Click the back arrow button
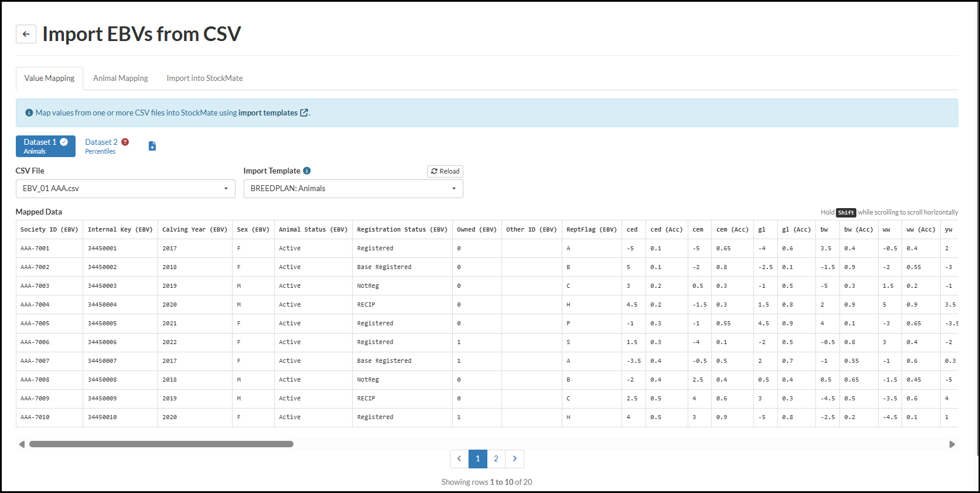 (26, 34)
